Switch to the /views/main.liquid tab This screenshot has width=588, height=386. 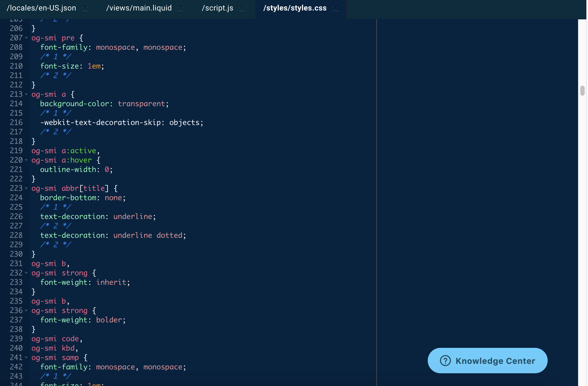[x=139, y=8]
